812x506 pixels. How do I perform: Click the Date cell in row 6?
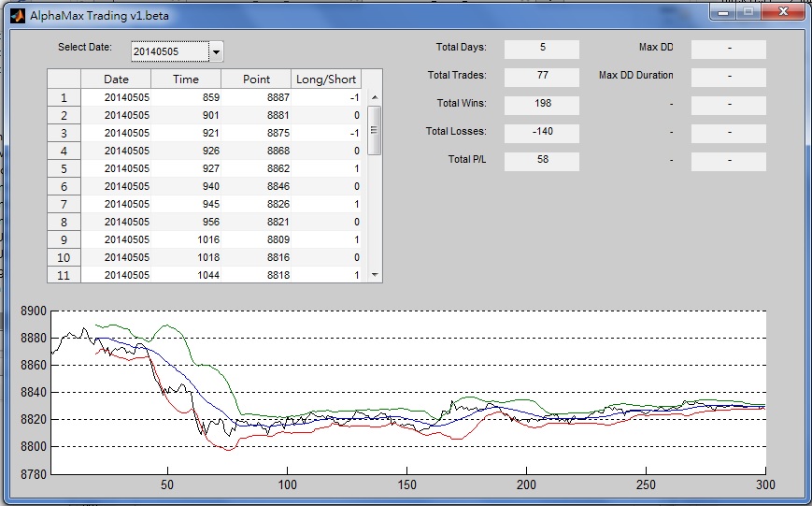pyautogui.click(x=116, y=186)
